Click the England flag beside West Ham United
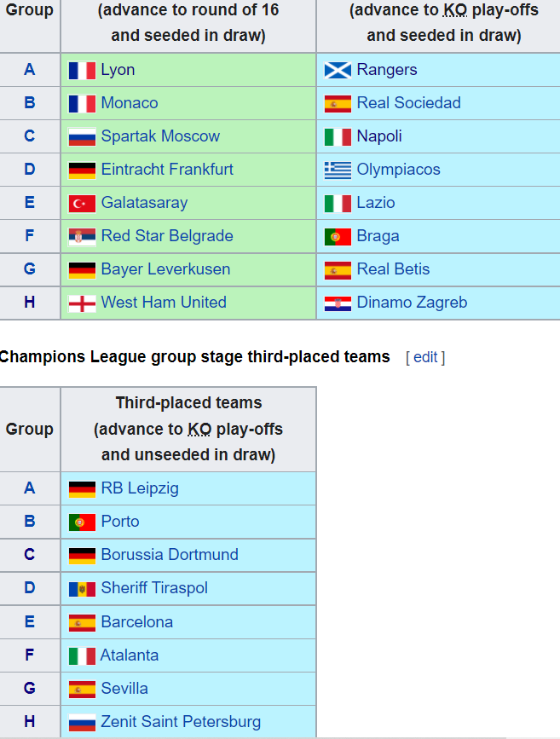Screen dimensions: 560x739 tap(82, 303)
